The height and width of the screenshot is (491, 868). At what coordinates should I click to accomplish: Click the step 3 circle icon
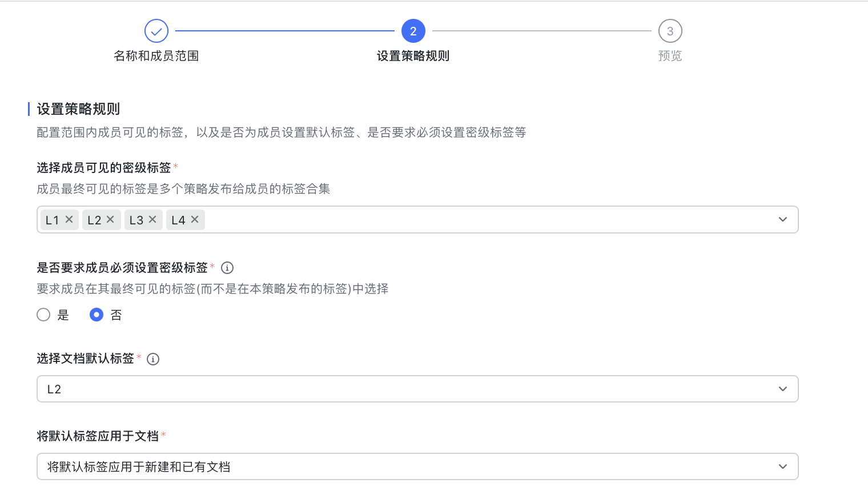[670, 31]
